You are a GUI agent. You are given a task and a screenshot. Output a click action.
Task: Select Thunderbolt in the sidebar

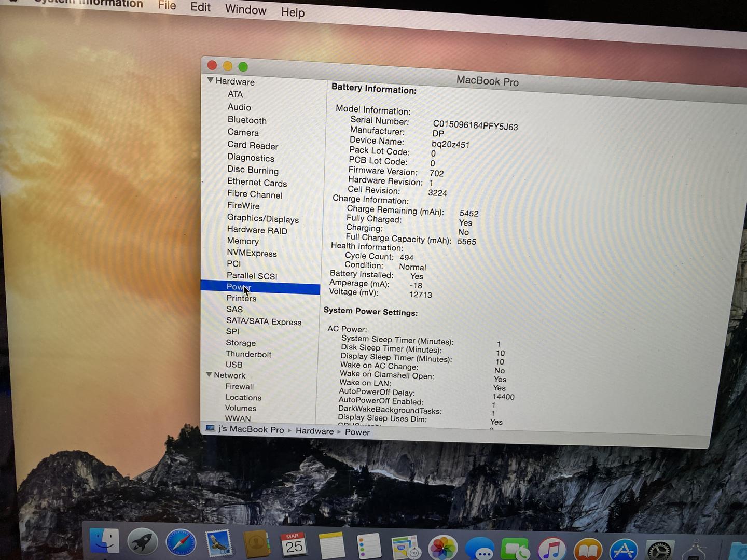coord(248,354)
